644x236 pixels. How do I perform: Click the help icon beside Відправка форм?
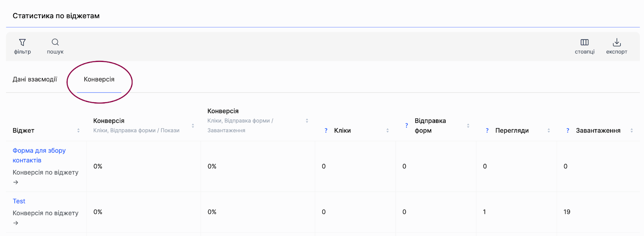point(407,126)
